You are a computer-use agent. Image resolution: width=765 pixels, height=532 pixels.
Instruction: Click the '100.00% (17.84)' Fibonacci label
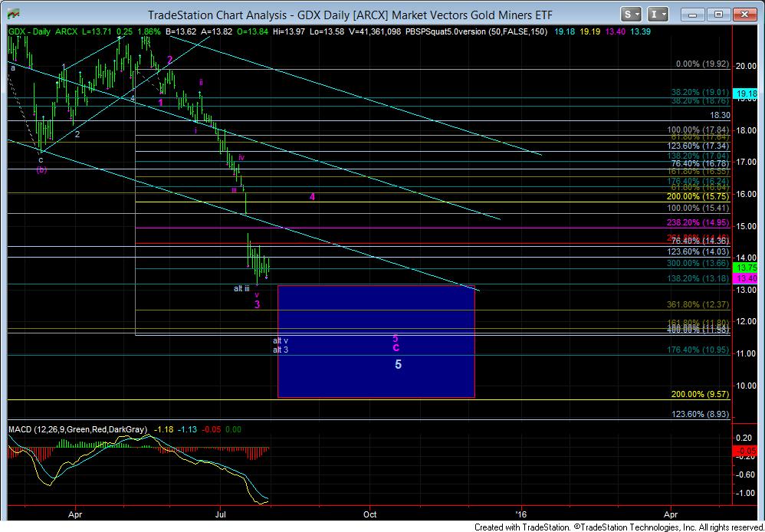(x=698, y=130)
